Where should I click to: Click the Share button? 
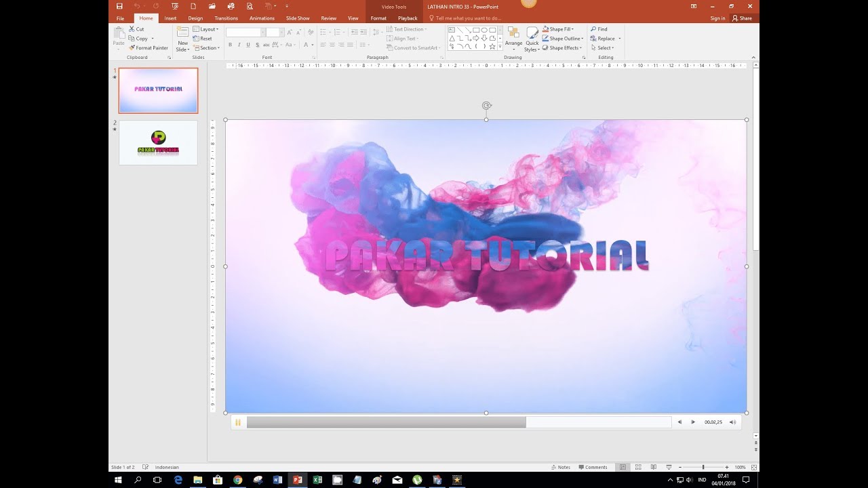pyautogui.click(x=742, y=18)
